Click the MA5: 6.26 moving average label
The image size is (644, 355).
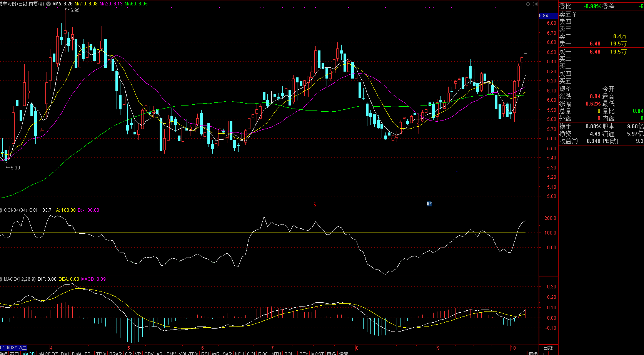point(62,4)
